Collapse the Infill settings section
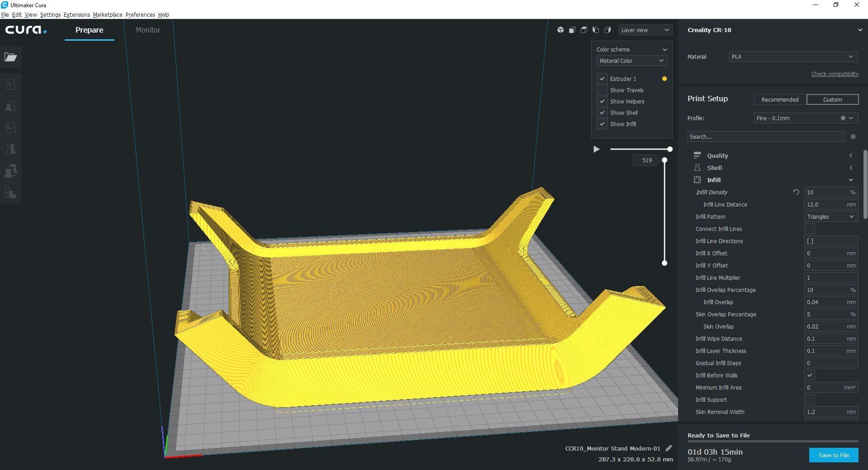Viewport: 868px width, 470px height. (850, 180)
